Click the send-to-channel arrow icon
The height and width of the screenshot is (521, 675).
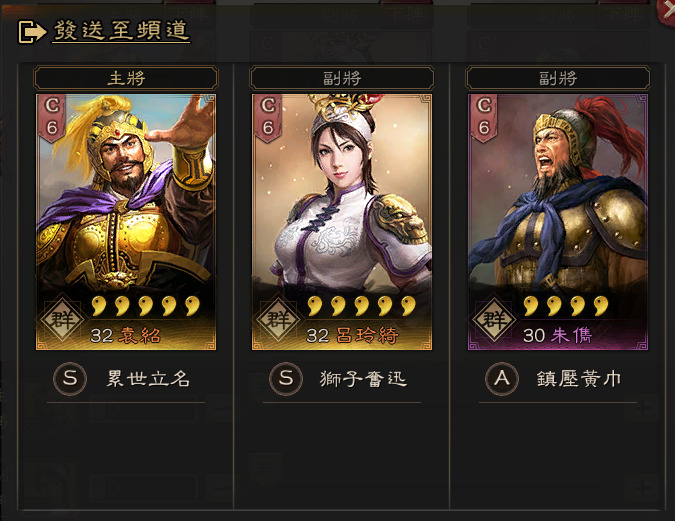[32, 32]
